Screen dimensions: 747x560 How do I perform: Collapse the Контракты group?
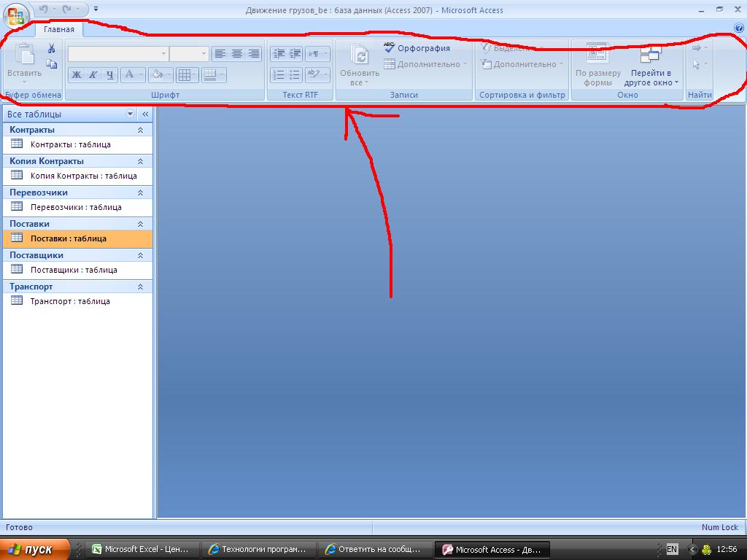[140, 130]
